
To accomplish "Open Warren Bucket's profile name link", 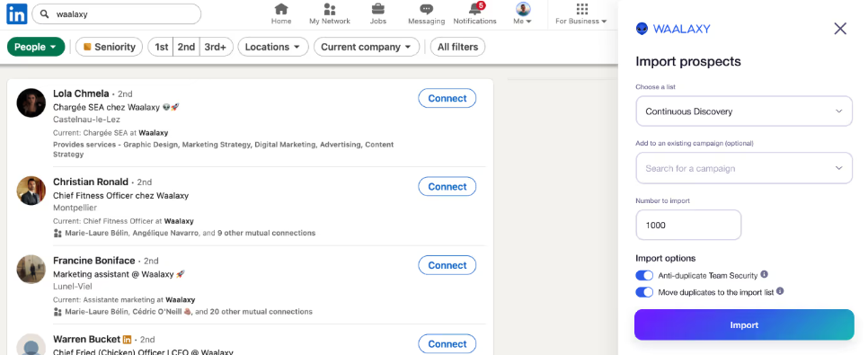I will click(x=87, y=339).
